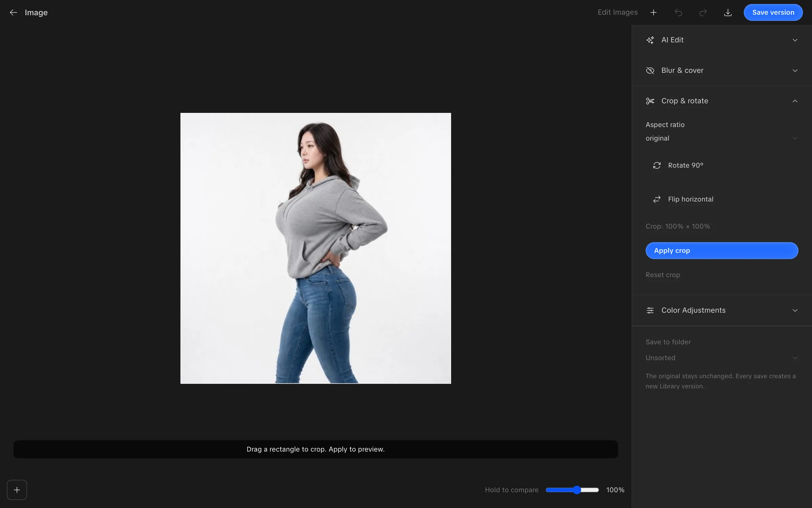Redo the last edit
The width and height of the screenshot is (812, 508).
(703, 13)
